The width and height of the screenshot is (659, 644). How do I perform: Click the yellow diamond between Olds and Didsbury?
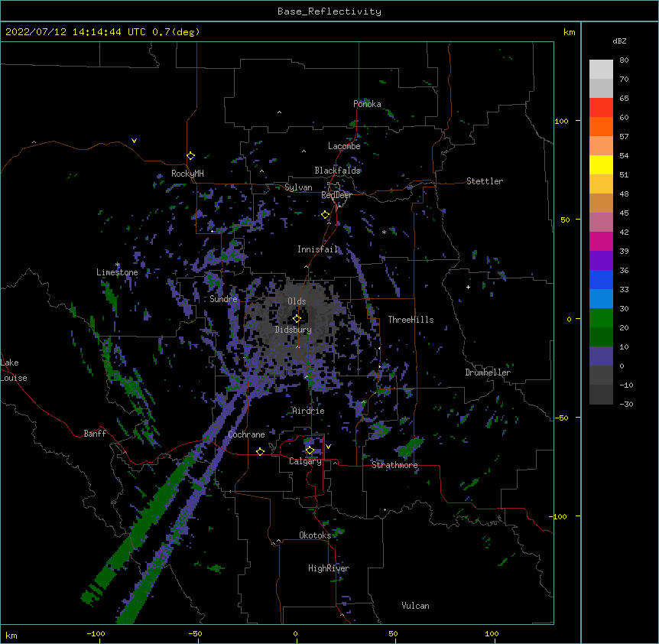click(297, 319)
